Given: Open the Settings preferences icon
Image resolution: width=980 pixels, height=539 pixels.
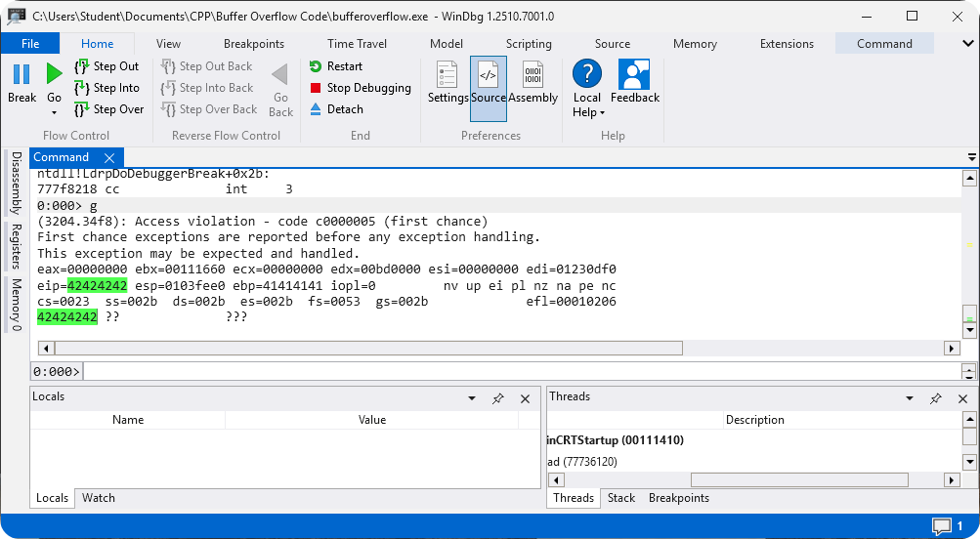Looking at the screenshot, I should coord(447,75).
